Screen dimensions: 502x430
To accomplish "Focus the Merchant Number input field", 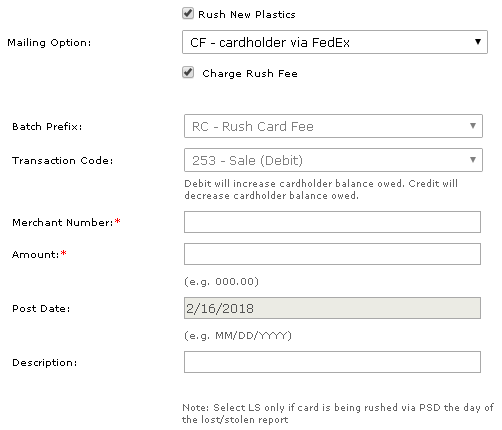I will 332,222.
